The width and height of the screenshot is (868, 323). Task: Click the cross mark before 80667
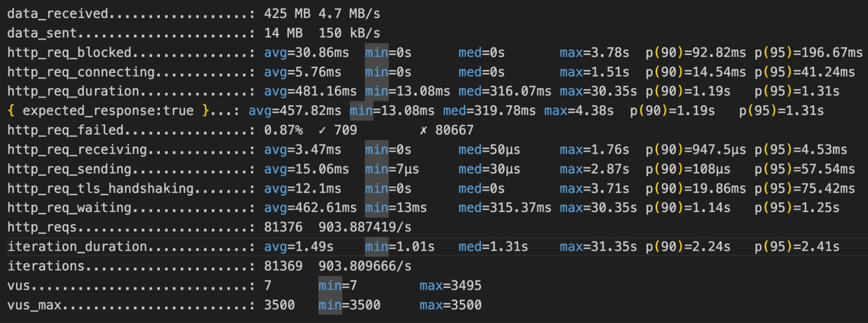[423, 130]
